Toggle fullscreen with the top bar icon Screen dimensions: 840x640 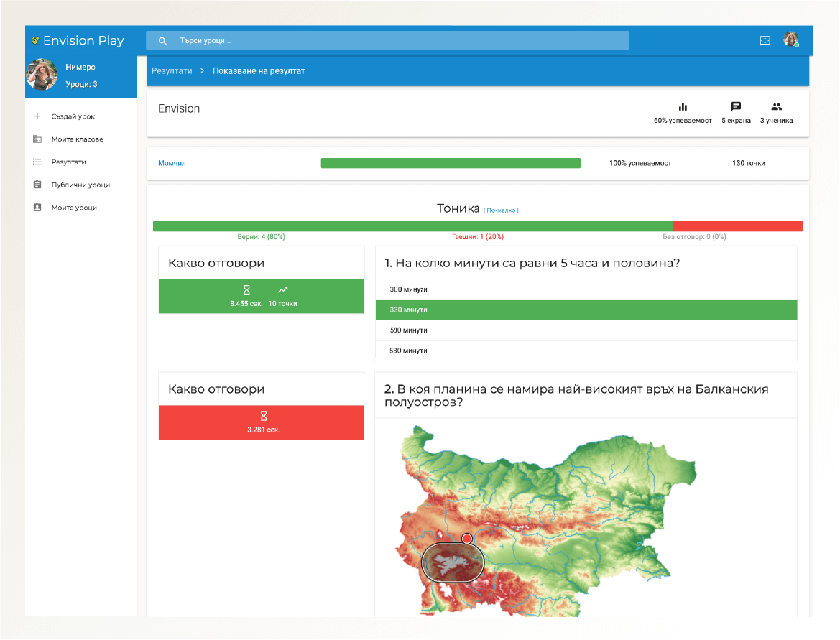[x=765, y=41]
